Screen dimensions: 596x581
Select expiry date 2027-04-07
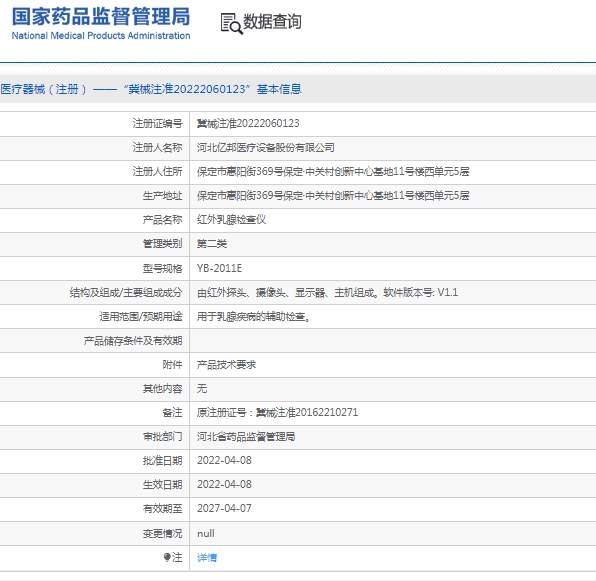pos(224,508)
